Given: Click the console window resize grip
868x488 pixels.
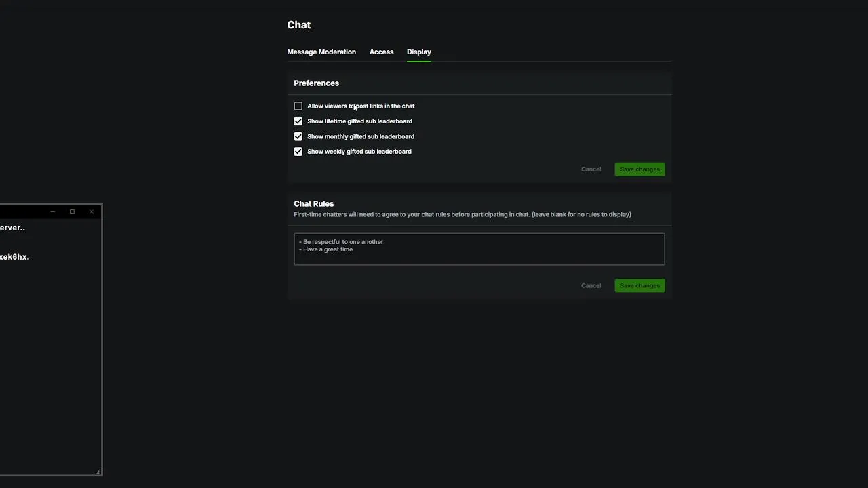Looking at the screenshot, I should [99, 472].
